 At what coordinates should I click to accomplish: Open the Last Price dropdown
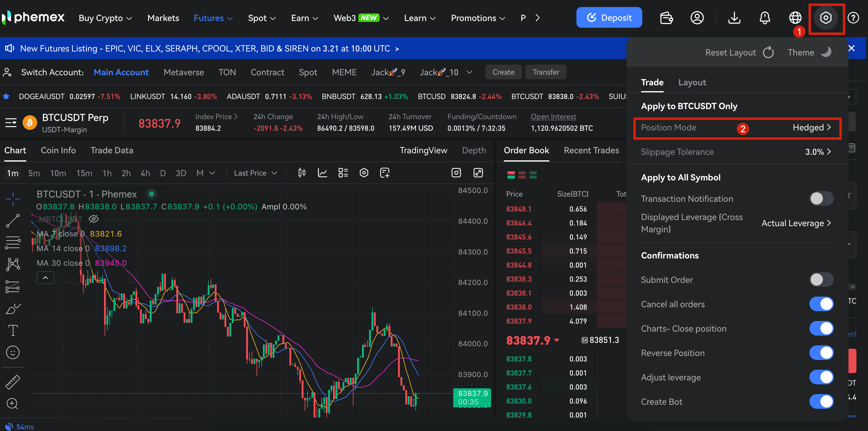point(255,173)
